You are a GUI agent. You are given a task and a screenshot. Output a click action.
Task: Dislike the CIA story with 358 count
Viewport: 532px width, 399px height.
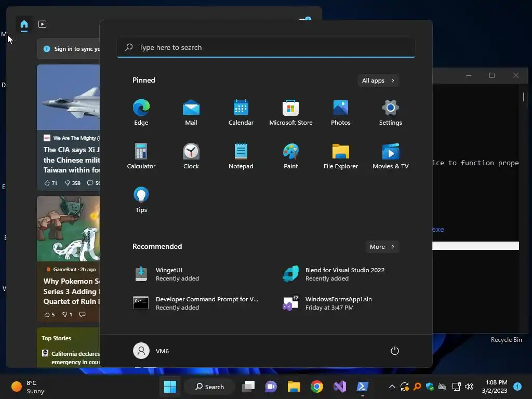(72, 183)
